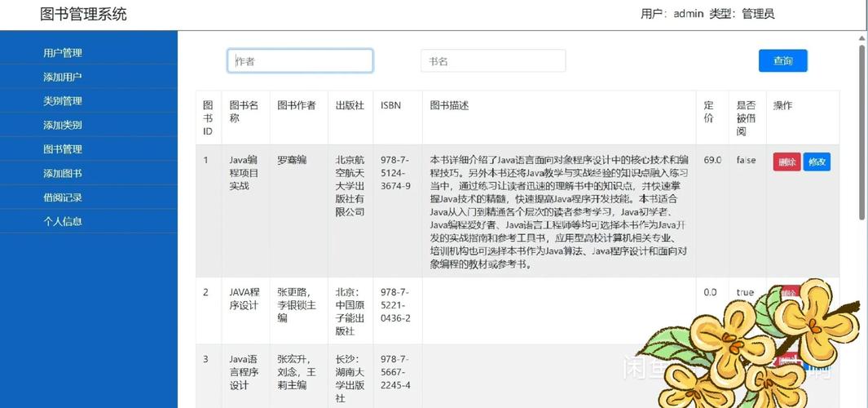Select price 0.0 in row 2
The image size is (868, 408).
point(710,292)
